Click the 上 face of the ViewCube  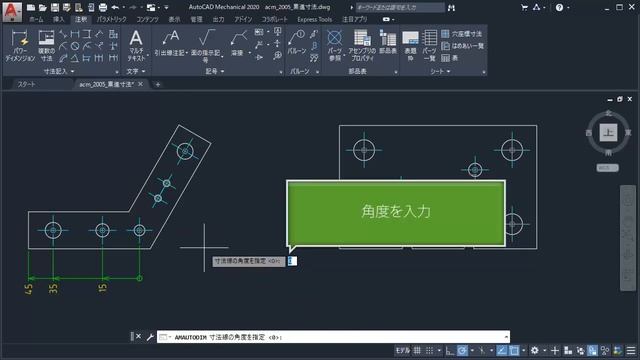click(x=608, y=133)
